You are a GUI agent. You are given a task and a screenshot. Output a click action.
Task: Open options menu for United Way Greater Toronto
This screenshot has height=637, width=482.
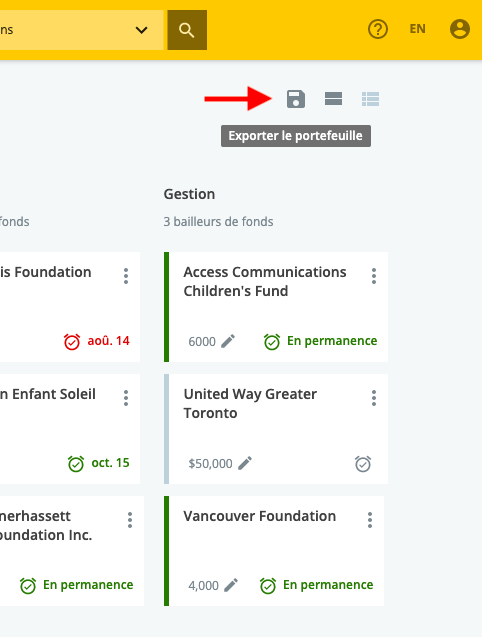click(x=374, y=398)
